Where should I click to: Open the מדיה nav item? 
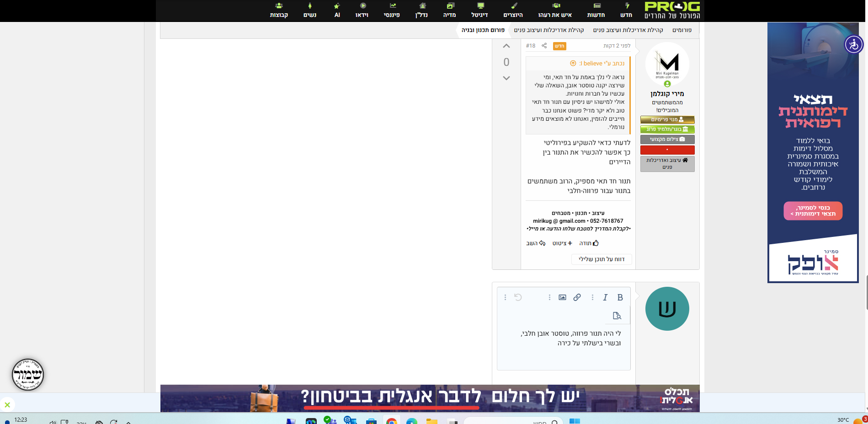[x=450, y=11]
